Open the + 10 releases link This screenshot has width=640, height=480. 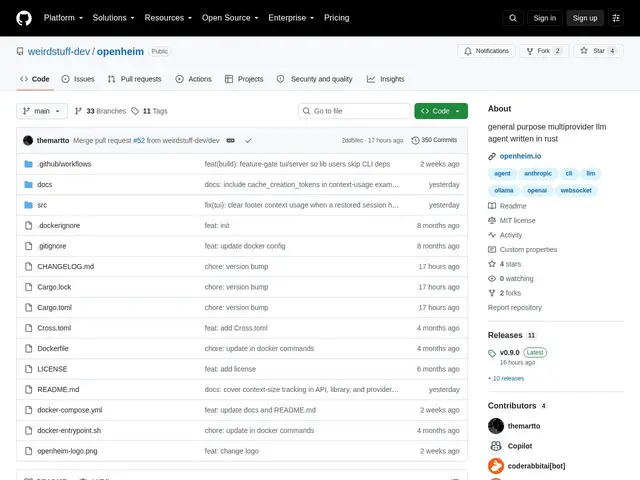[506, 379]
